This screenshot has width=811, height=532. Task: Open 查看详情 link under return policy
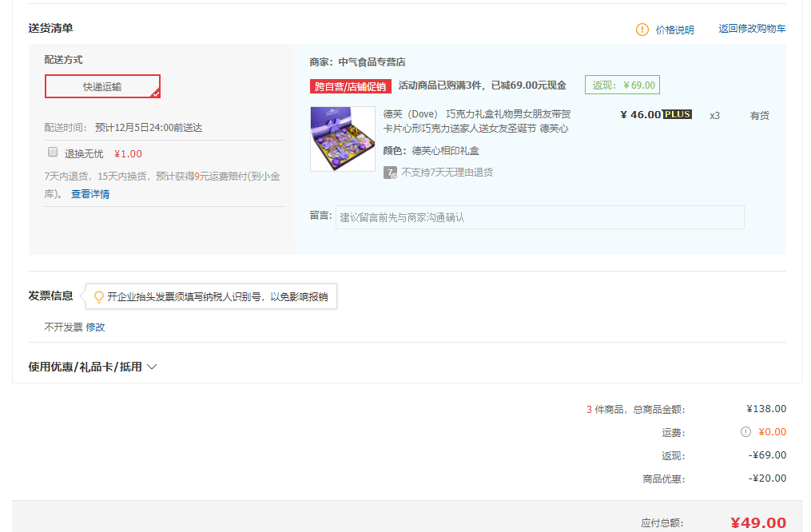point(90,194)
